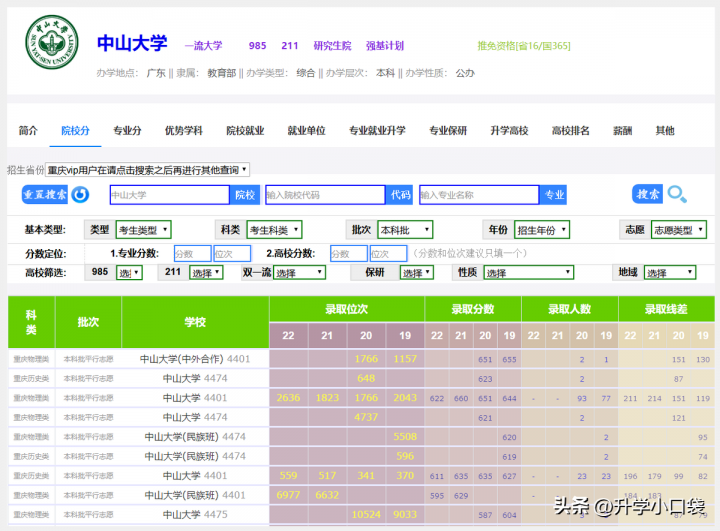Screen dimensions: 720x531
Task: Open the 211 filter dropdown
Action: click(206, 273)
